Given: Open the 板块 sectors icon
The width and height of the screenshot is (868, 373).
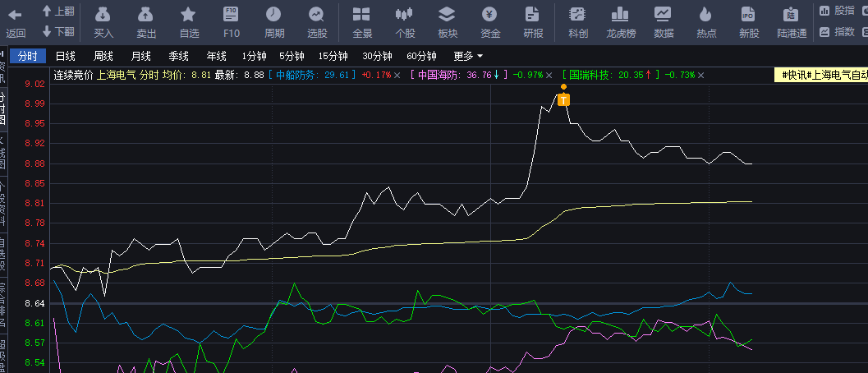Looking at the screenshot, I should tap(447, 15).
